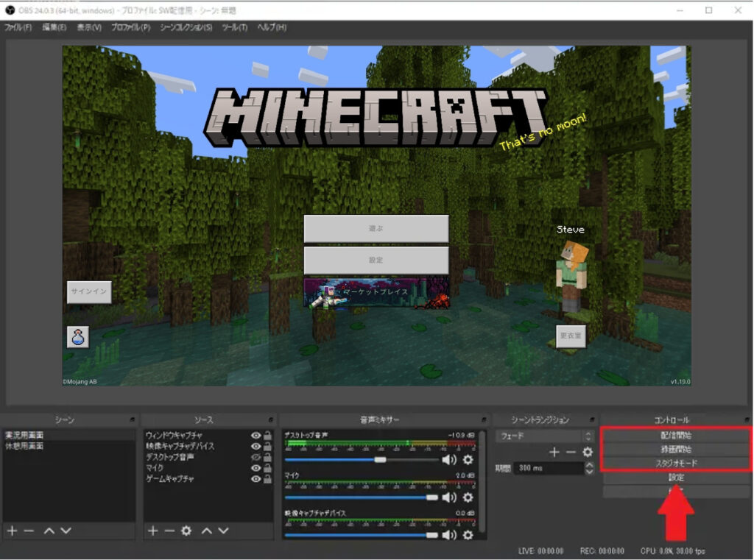
Task: Open 映像キャプチャデバイス mixer gear settings
Action: click(x=468, y=535)
